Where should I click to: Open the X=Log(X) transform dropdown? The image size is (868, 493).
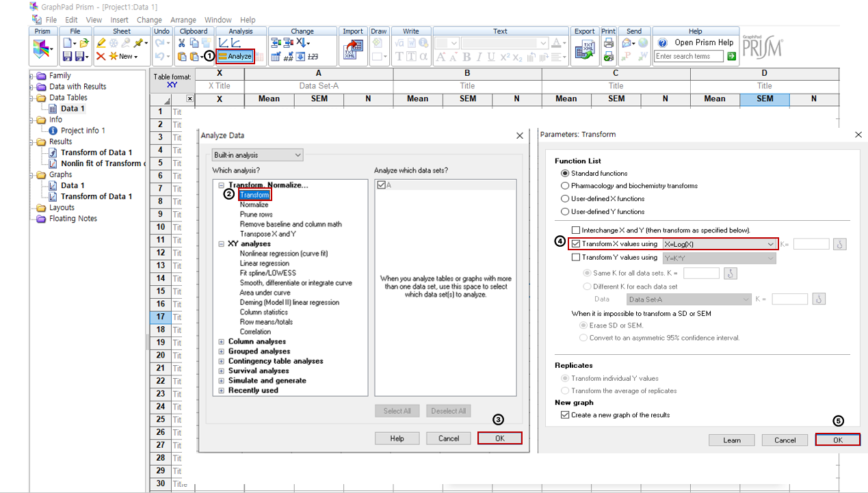[x=719, y=244]
